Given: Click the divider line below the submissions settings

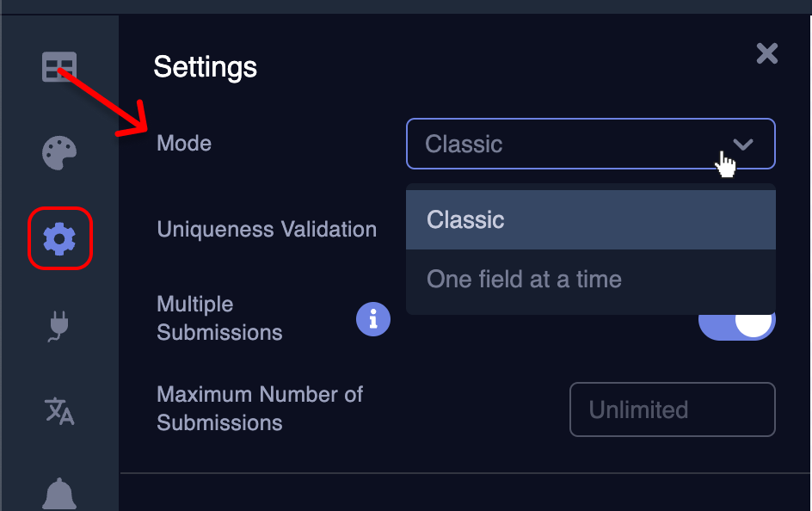Looking at the screenshot, I should click(x=464, y=473).
